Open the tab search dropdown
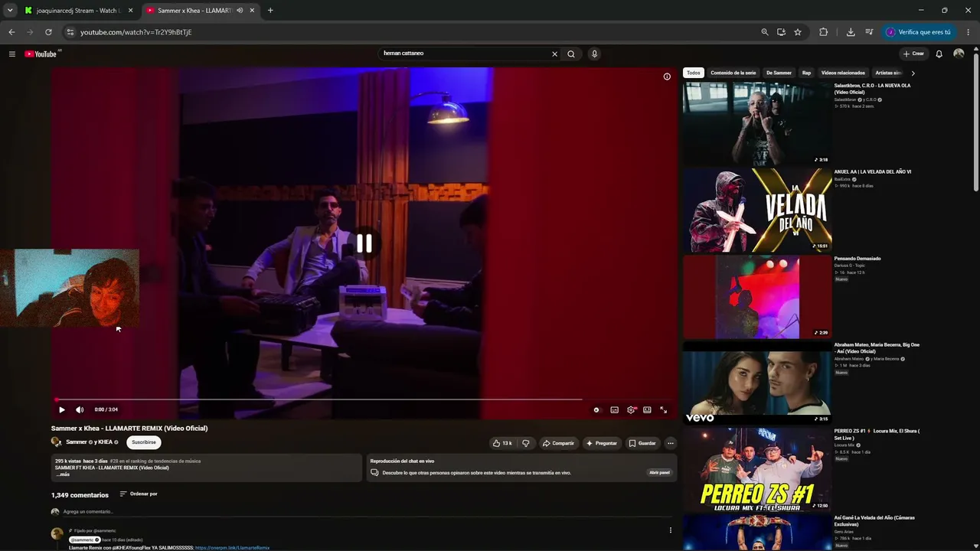The width and height of the screenshot is (980, 551). pyautogui.click(x=10, y=11)
